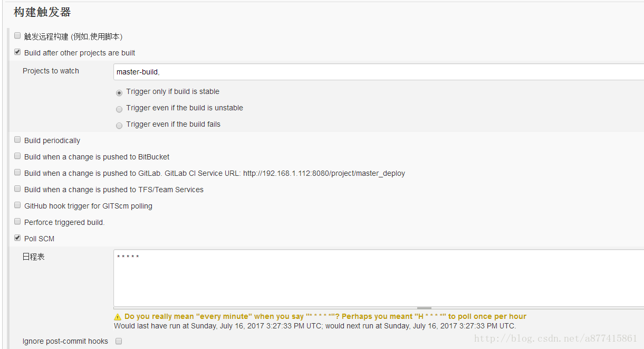Click the schedule text area resize handle
Image resolution: width=644 pixels, height=349 pixels.
tap(424, 308)
